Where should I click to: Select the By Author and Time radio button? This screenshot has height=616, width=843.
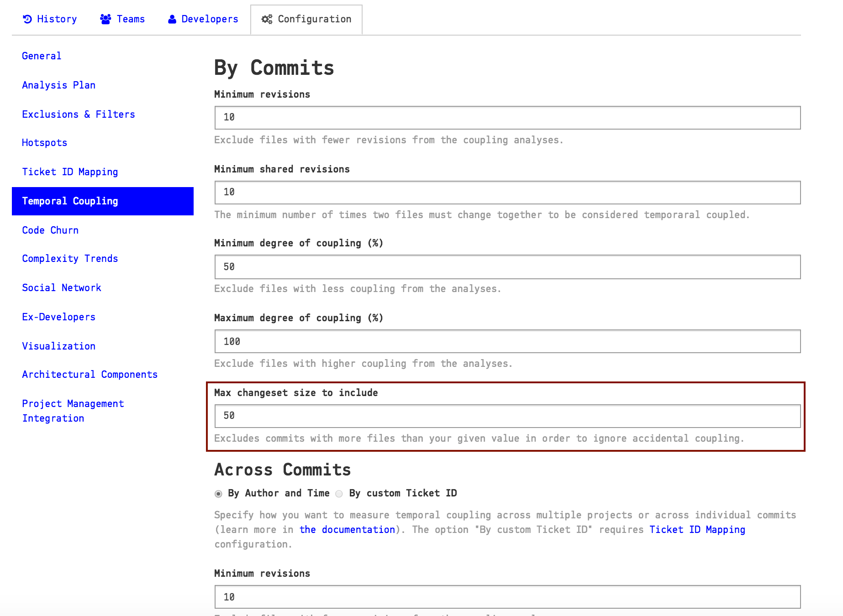(218, 493)
